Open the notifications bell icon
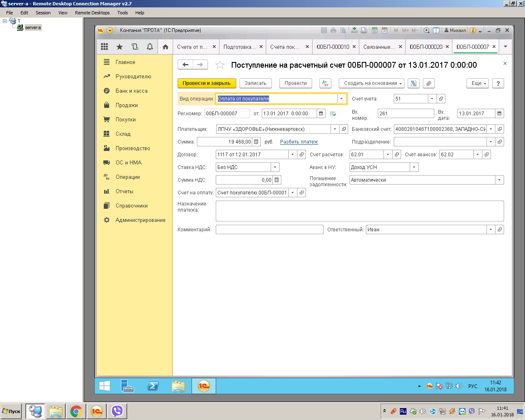 point(150,47)
